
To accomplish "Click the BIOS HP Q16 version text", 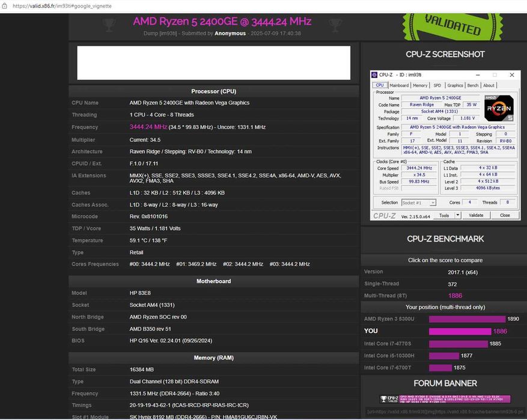I will [x=171, y=341].
